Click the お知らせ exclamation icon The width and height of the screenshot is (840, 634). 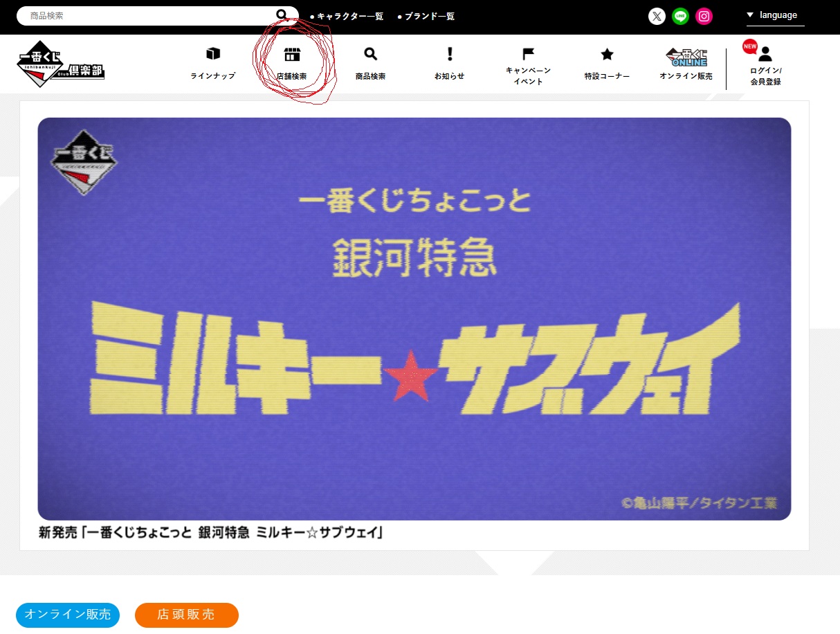(x=449, y=55)
